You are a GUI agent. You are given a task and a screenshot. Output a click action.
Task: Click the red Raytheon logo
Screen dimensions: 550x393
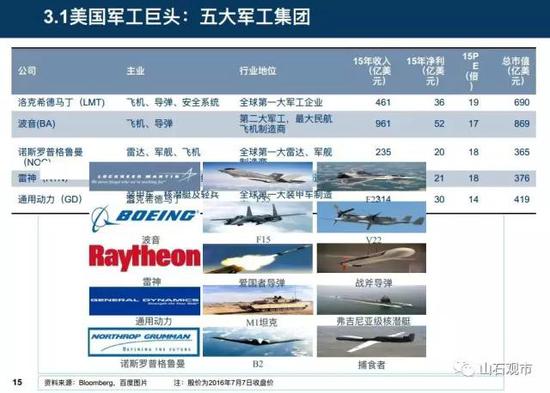(x=145, y=258)
